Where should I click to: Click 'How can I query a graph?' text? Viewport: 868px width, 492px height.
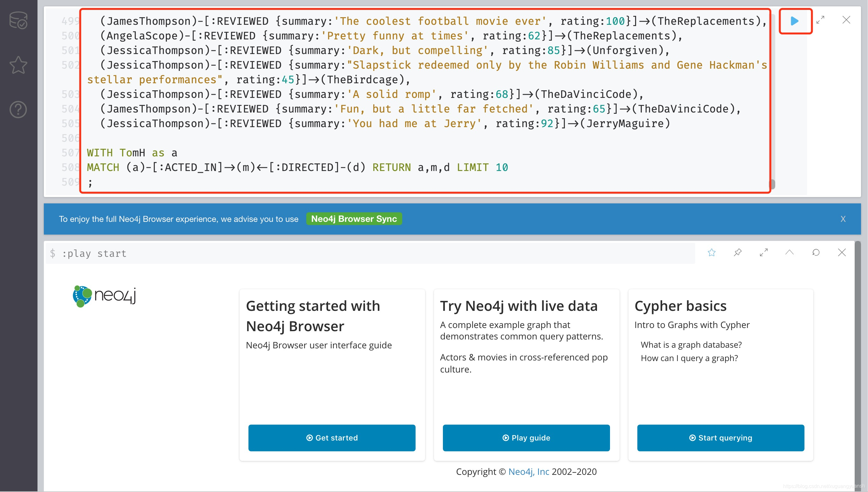pyautogui.click(x=689, y=358)
